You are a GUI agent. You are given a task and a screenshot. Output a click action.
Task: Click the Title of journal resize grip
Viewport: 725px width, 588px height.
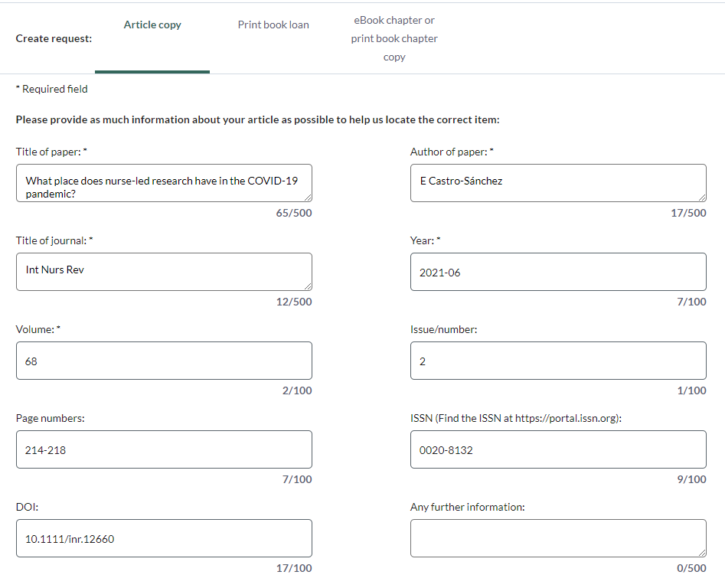coord(308,286)
